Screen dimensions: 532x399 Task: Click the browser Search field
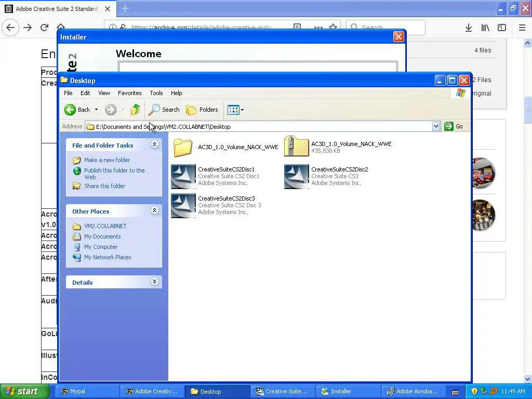(x=386, y=28)
